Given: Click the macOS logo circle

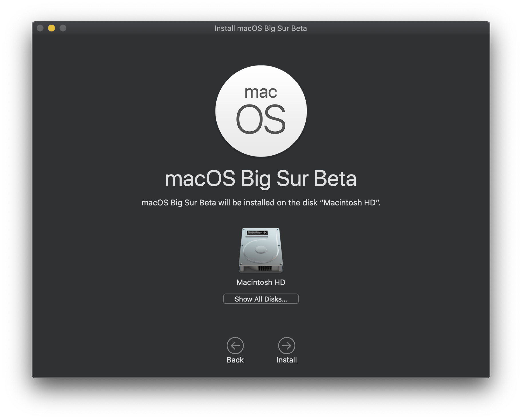Looking at the screenshot, I should point(261,111).
